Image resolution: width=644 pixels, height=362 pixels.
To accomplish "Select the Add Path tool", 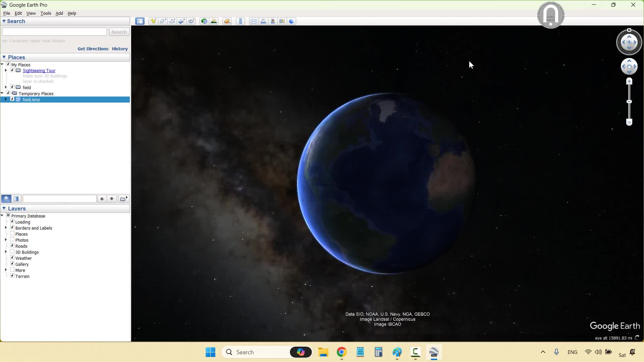I will [x=172, y=21].
